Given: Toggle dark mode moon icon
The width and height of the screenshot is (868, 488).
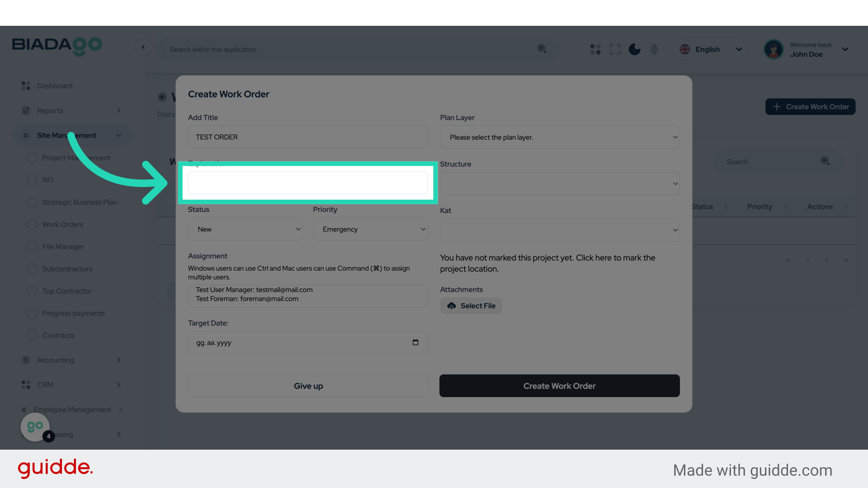Looking at the screenshot, I should coord(634,49).
